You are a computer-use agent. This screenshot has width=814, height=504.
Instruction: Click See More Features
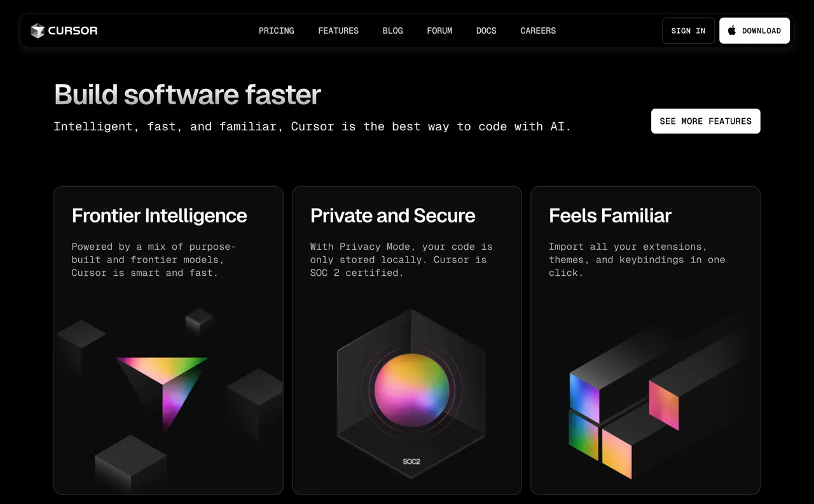click(705, 121)
